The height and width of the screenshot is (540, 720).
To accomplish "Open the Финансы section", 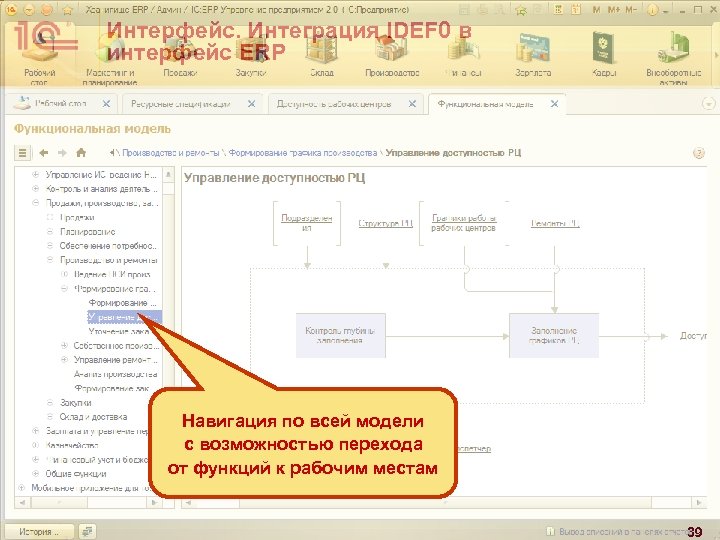I will [x=463, y=54].
